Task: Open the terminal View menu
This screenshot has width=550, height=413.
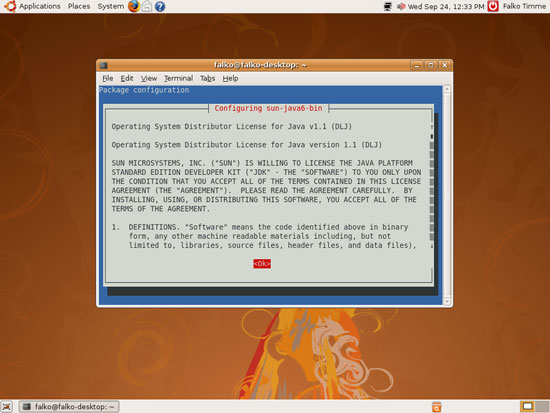Action: pos(149,78)
